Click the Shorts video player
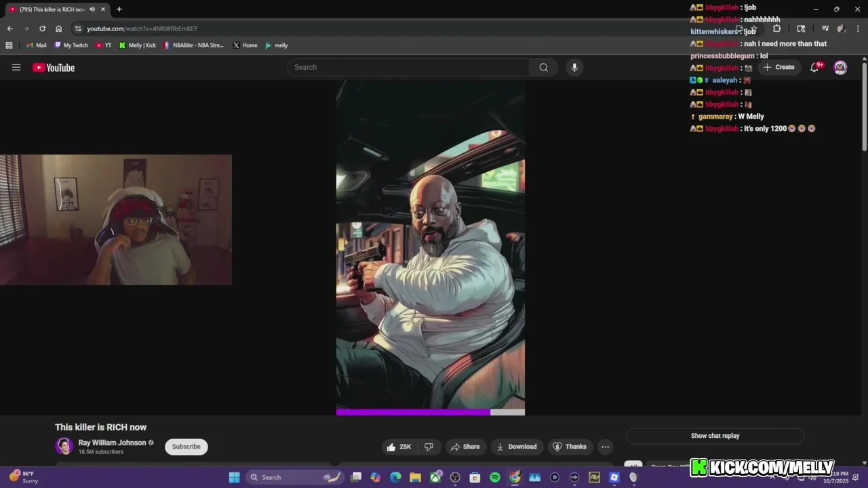The width and height of the screenshot is (868, 488). 431,247
